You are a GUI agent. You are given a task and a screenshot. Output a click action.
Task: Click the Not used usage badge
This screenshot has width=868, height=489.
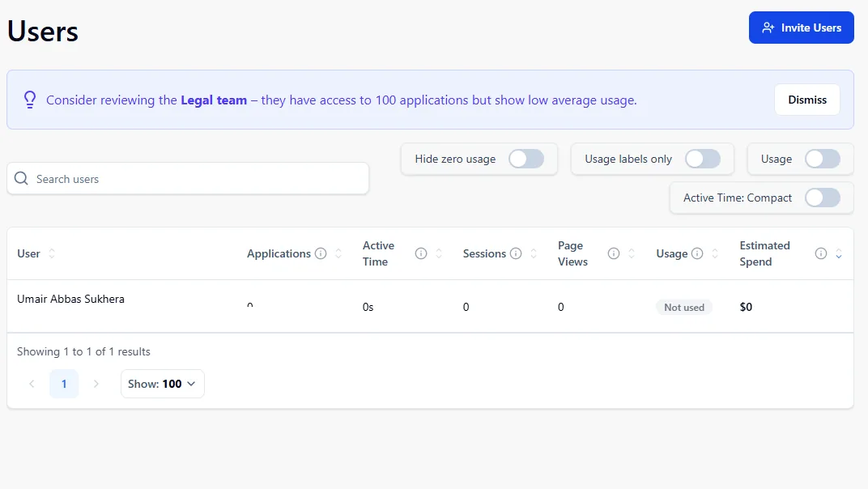coord(684,308)
